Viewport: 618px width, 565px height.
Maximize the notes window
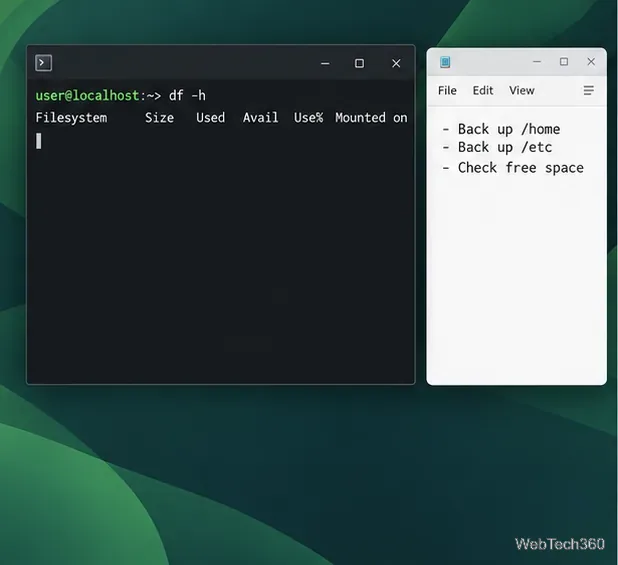click(x=564, y=61)
